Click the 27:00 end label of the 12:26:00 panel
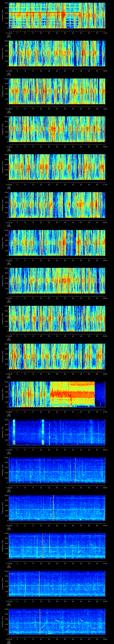This screenshot has width=114, height=644. [105, 412]
